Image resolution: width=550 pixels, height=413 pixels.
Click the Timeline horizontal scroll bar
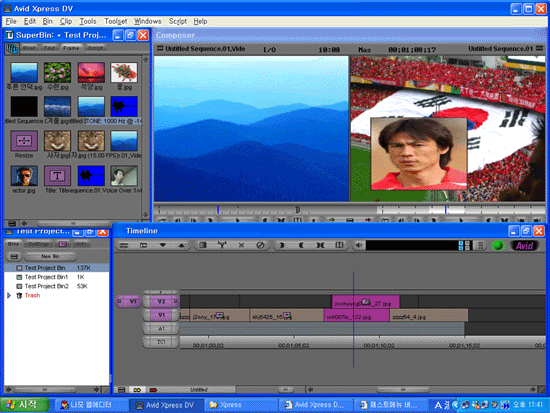click(x=421, y=389)
